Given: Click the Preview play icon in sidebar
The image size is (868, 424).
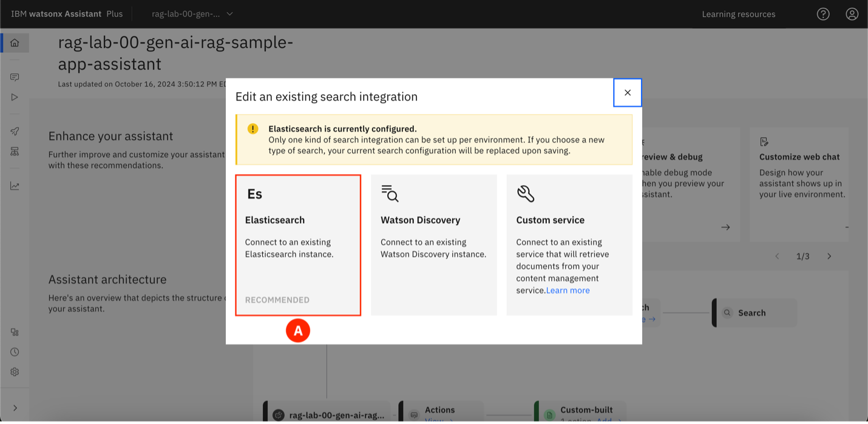Looking at the screenshot, I should [15, 97].
